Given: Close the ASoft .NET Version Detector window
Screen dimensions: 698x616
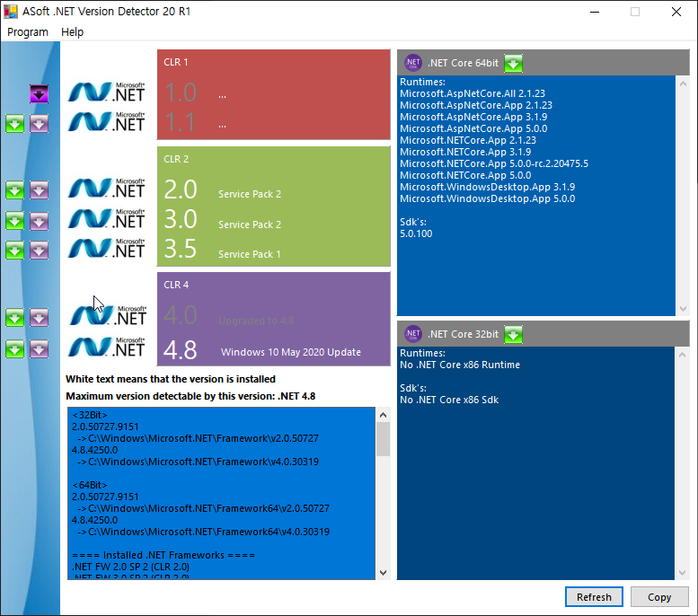Looking at the screenshot, I should click(676, 12).
